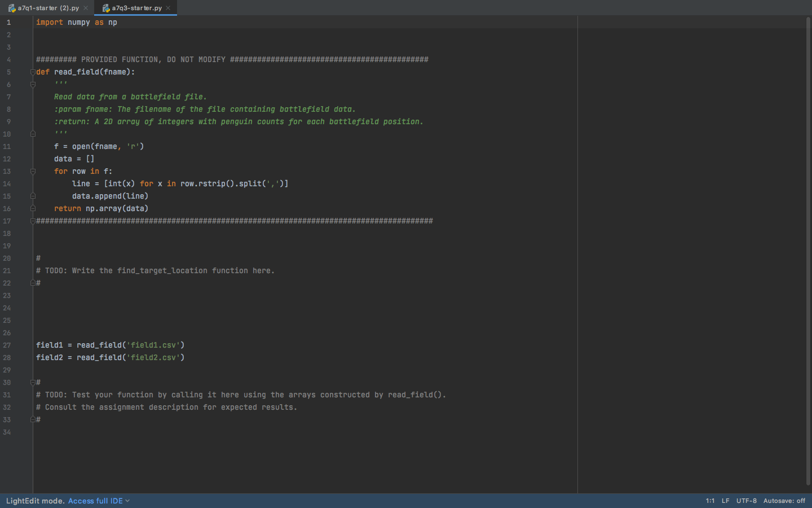Image resolution: width=812 pixels, height=508 pixels.
Task: Click the fold marker next to return np.array(data)
Action: click(x=33, y=209)
